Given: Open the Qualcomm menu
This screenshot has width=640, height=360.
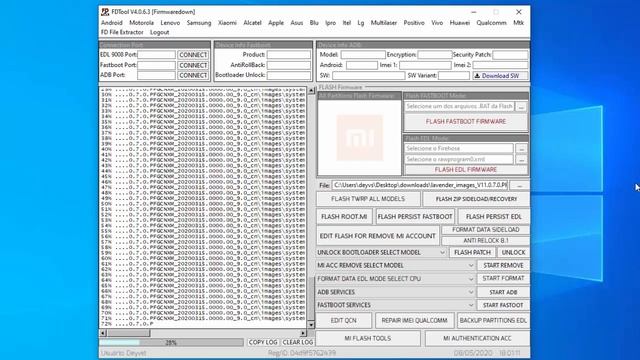Looking at the screenshot, I should tap(491, 23).
